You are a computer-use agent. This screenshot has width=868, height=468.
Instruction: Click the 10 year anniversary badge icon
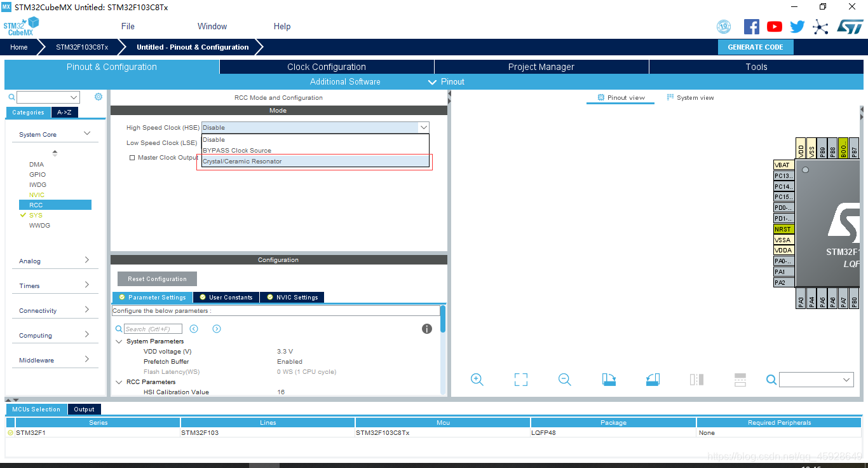pyautogui.click(x=724, y=27)
